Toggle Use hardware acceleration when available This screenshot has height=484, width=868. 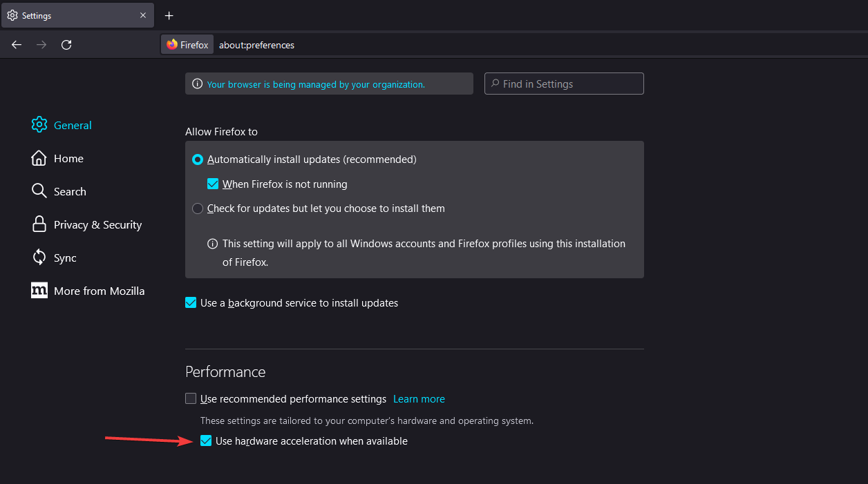click(x=206, y=441)
